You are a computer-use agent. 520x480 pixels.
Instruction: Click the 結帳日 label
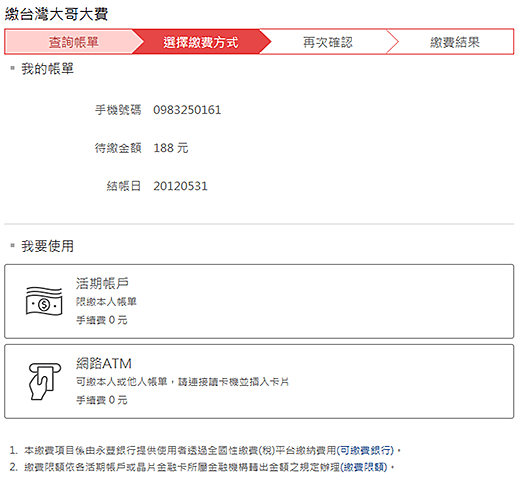(x=124, y=186)
